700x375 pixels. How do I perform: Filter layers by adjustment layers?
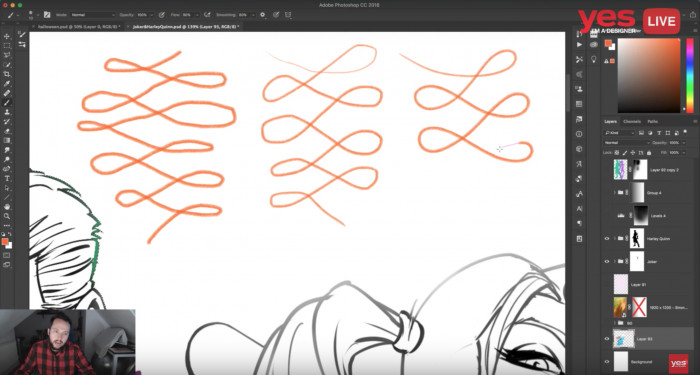click(650, 133)
